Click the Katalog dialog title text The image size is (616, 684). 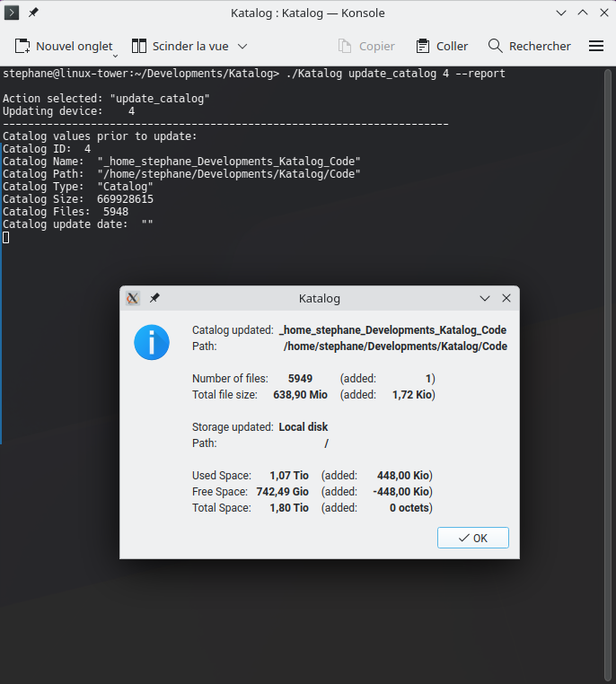(x=320, y=298)
